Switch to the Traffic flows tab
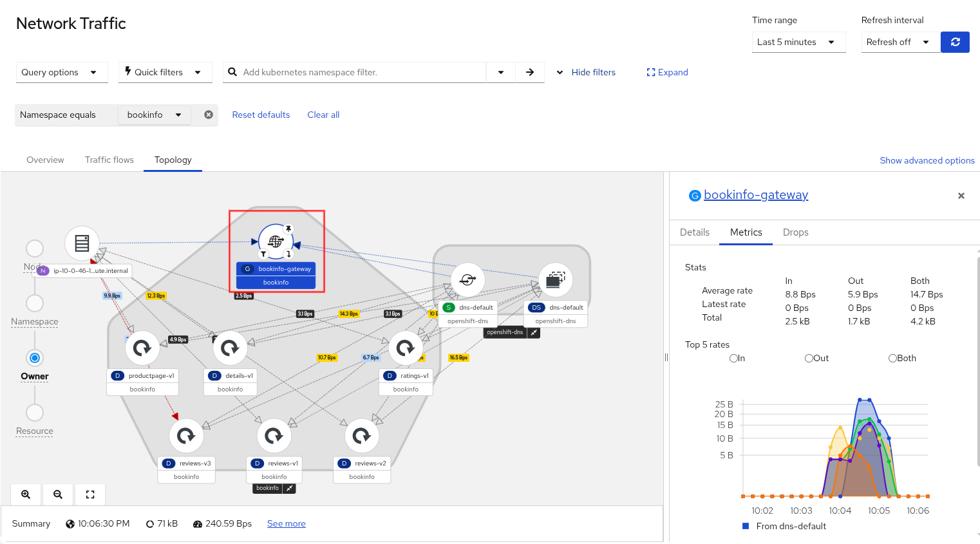This screenshot has height=544, width=980. pyautogui.click(x=109, y=160)
